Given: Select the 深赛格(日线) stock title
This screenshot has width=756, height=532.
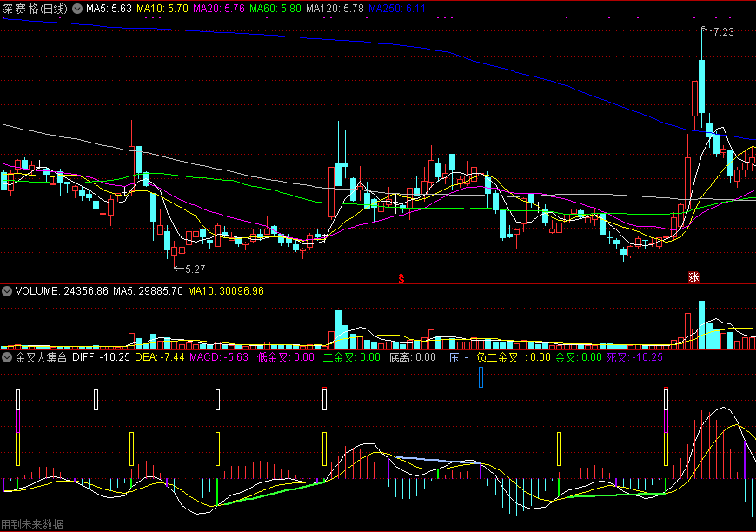Looking at the screenshot, I should (36, 9).
